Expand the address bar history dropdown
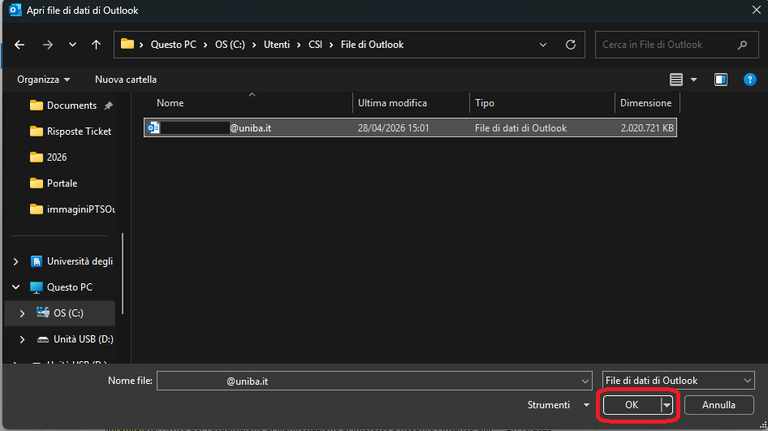 (543, 45)
